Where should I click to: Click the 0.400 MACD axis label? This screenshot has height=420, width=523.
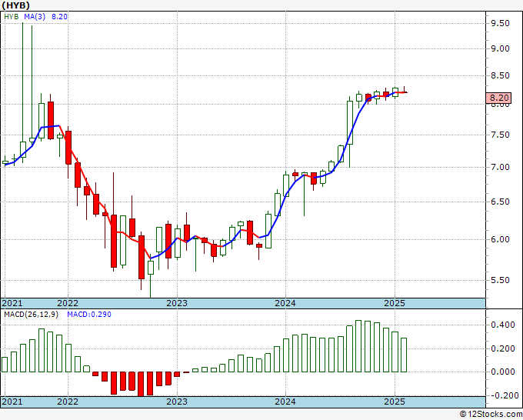point(503,325)
